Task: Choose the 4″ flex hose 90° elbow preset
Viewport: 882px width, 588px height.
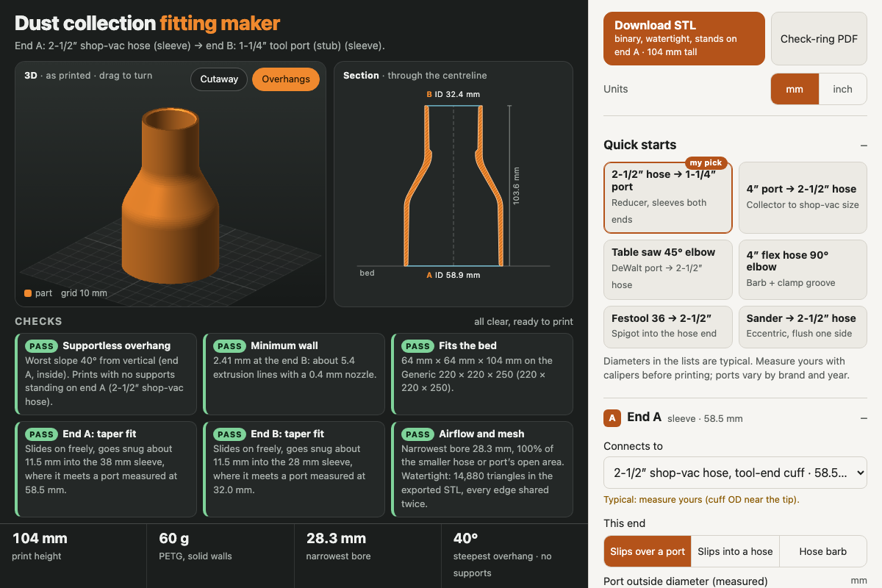Action: point(803,270)
